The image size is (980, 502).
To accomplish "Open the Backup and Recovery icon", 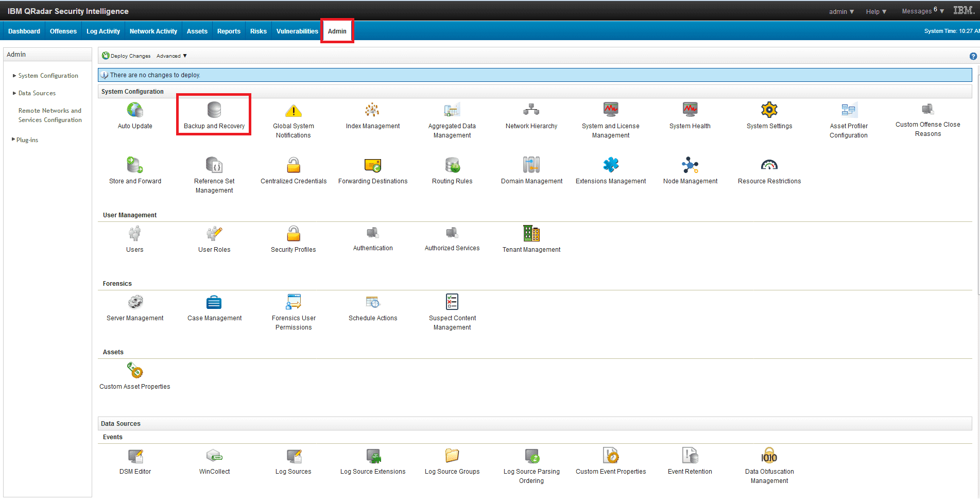I will coord(214,110).
